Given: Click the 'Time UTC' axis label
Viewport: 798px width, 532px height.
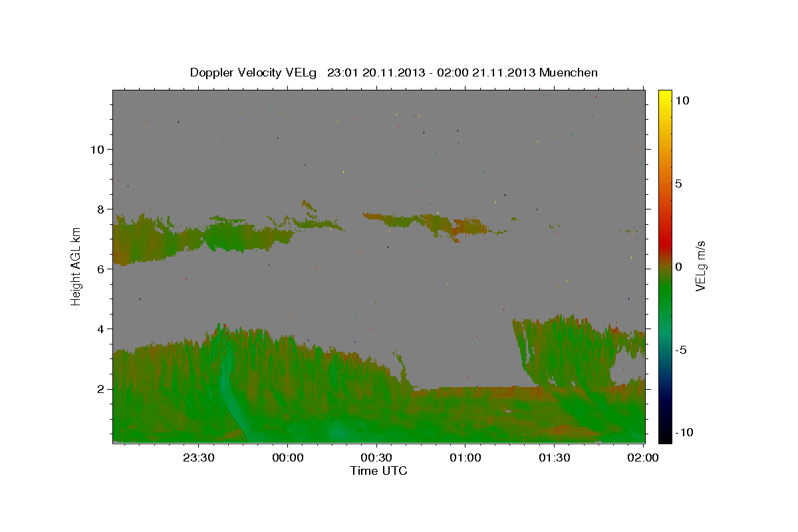Looking at the screenshot, I should (x=378, y=471).
